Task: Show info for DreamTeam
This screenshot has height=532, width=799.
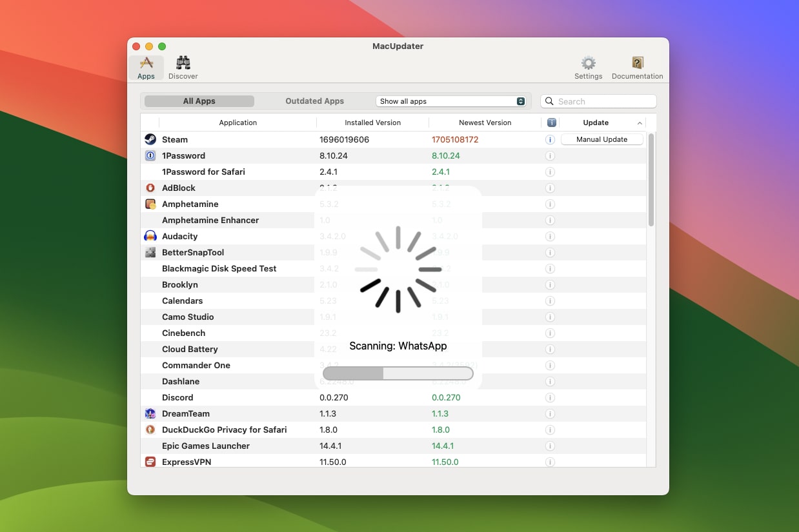Action: click(551, 413)
